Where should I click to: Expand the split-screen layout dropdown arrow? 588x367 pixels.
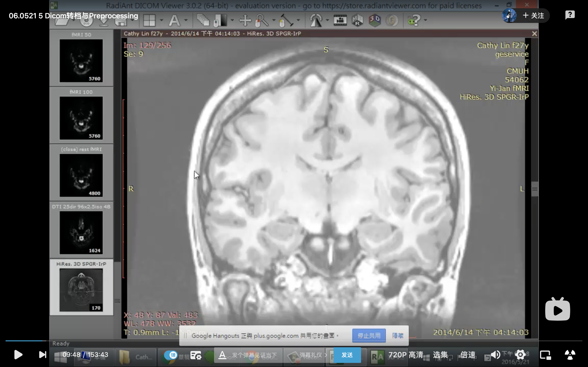[x=161, y=20]
